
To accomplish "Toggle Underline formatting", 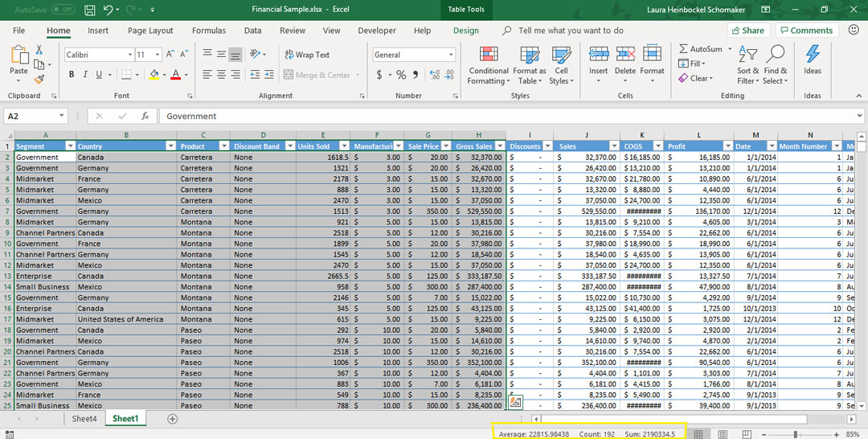I will coord(99,74).
